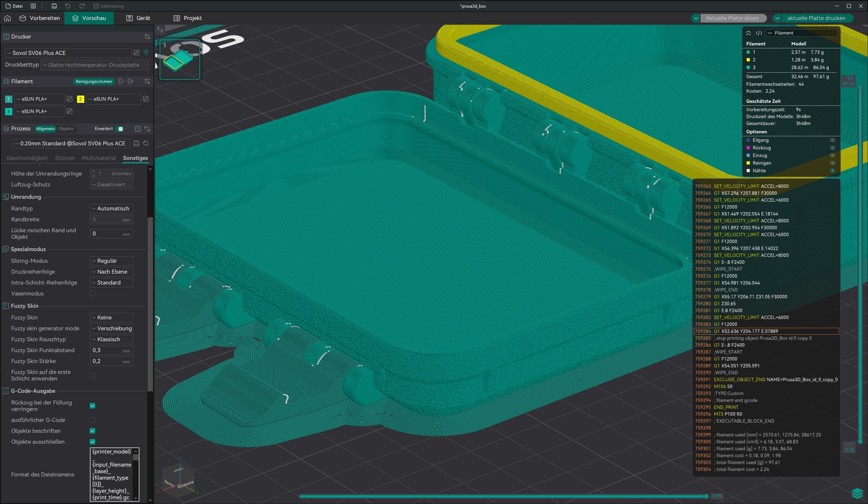This screenshot has height=504, width=868.
Task: Click the undo arrow icon
Action: tap(68, 6)
